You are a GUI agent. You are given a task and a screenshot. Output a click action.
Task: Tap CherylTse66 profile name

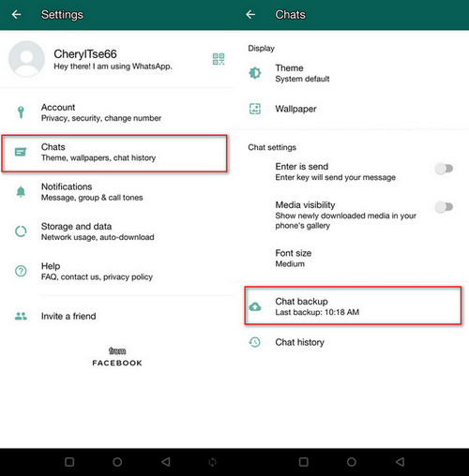[85, 54]
